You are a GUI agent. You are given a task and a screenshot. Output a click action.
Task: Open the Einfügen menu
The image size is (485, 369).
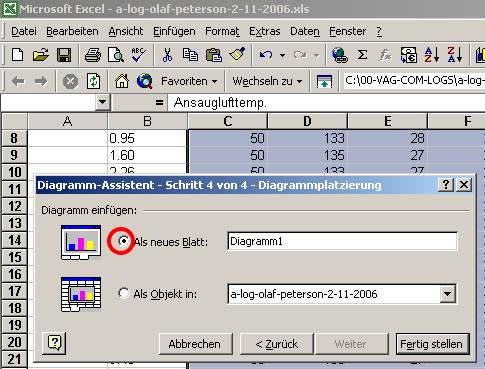click(x=174, y=31)
